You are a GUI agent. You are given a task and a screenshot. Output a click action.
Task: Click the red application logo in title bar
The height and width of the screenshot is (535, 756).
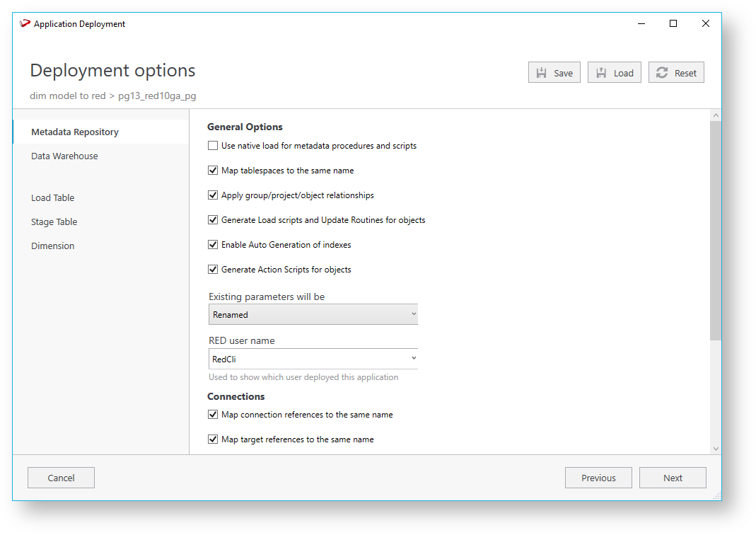(x=25, y=23)
